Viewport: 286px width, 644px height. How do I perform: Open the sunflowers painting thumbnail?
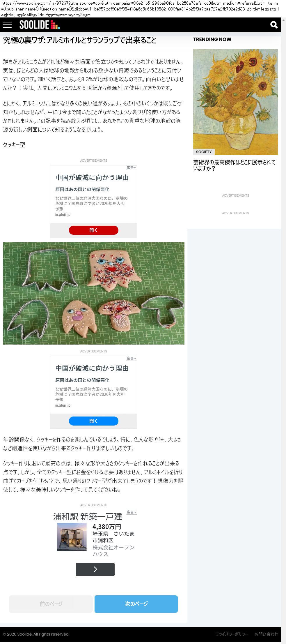(x=236, y=102)
